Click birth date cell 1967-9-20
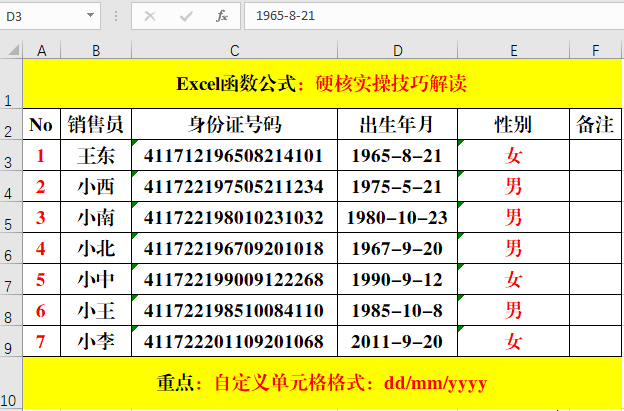The height and width of the screenshot is (411, 624). (x=398, y=248)
